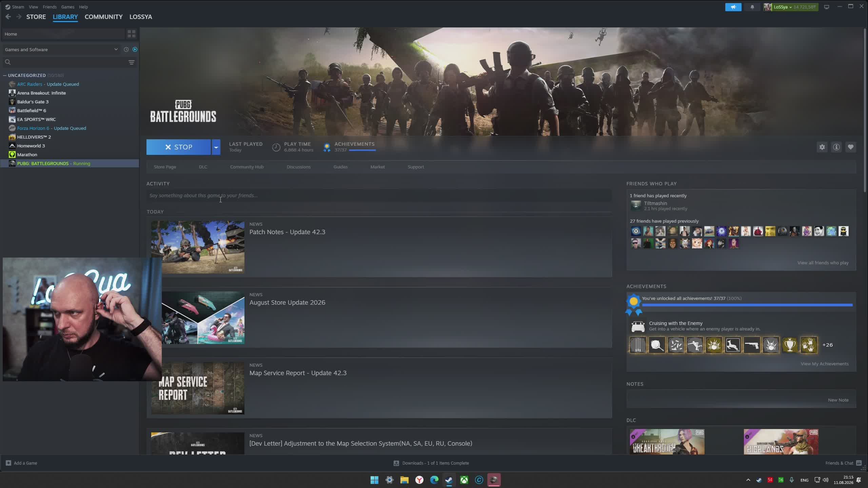The height and width of the screenshot is (488, 868).
Task: View all friends who play
Action: click(x=823, y=263)
